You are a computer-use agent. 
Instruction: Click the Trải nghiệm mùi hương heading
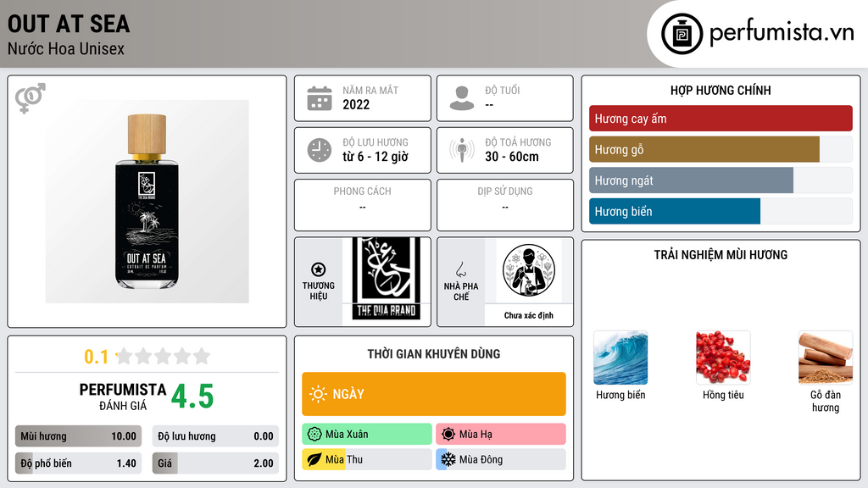(x=721, y=254)
